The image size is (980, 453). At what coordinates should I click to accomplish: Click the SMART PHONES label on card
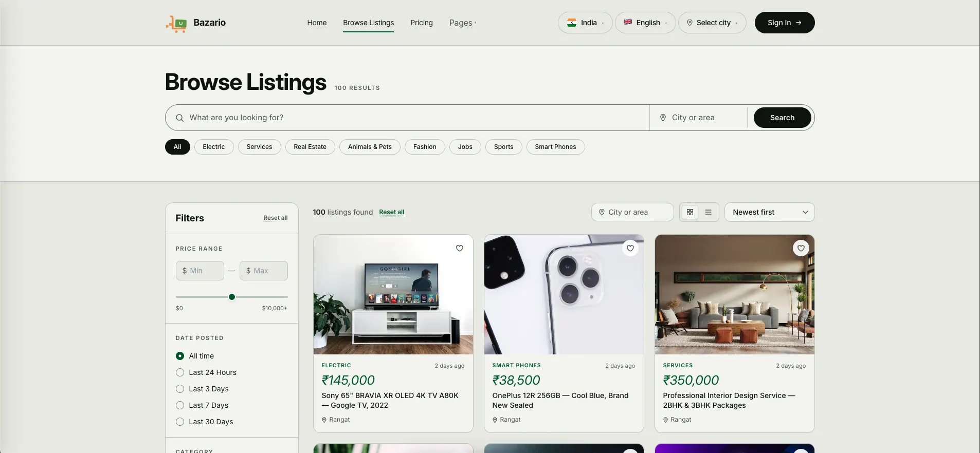pyautogui.click(x=516, y=365)
